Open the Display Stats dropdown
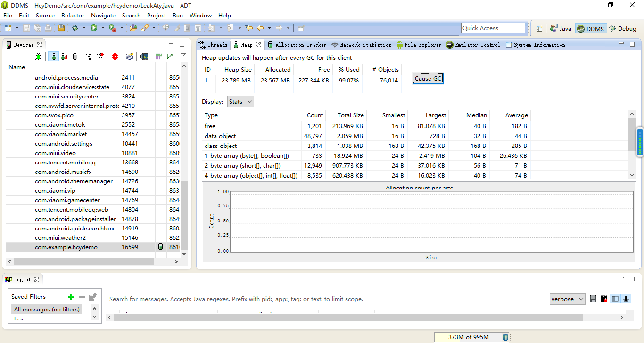The image size is (644, 343). [240, 102]
